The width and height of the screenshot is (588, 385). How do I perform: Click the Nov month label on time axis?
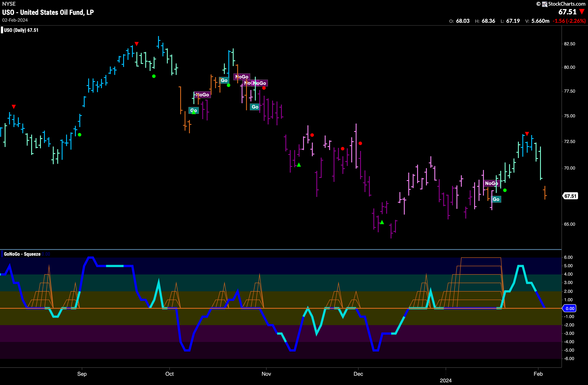point(266,374)
